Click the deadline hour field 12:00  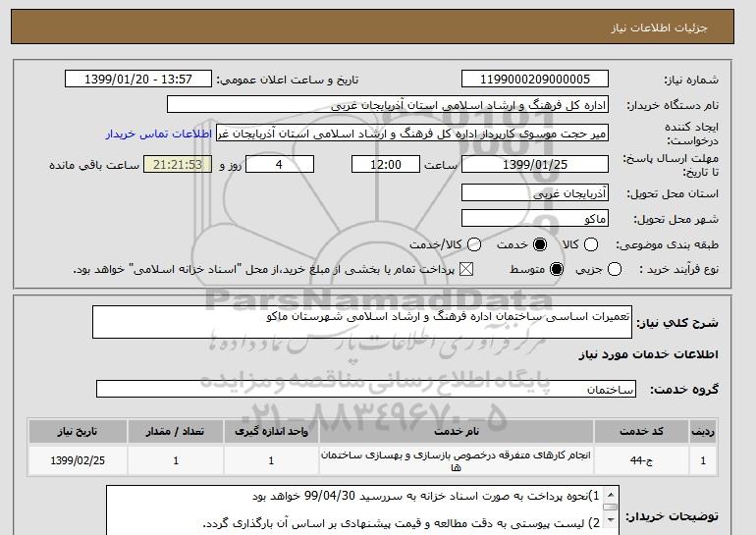pyautogui.click(x=386, y=164)
